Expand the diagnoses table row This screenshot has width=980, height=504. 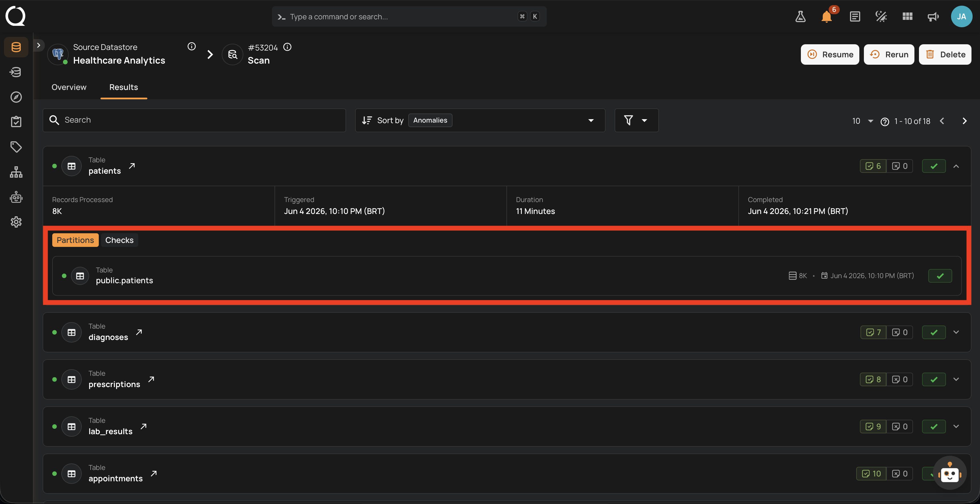pyautogui.click(x=956, y=332)
